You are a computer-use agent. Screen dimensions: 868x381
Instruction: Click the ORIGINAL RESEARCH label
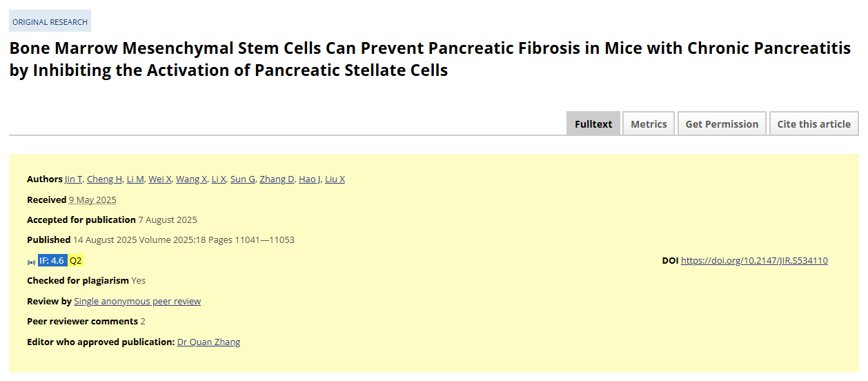pos(50,21)
